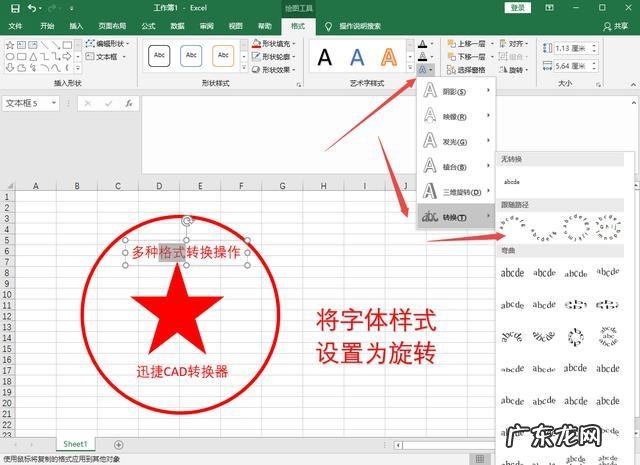This screenshot has height=465, width=640.
Task: Open the 形状填充 dropdown
Action: tap(274, 44)
